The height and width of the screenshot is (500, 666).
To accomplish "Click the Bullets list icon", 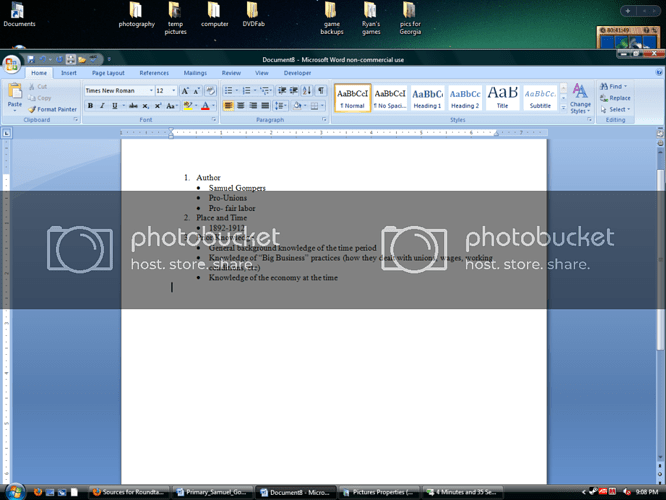I will coord(229,91).
